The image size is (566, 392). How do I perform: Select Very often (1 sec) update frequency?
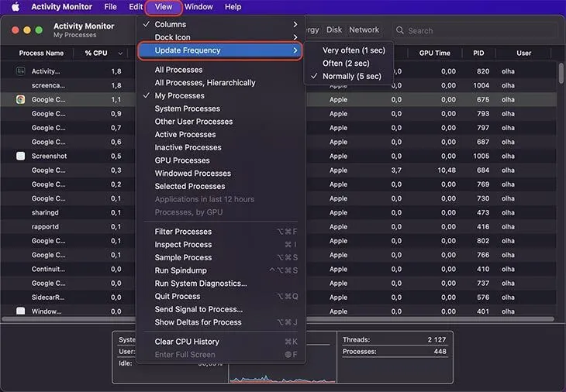click(x=354, y=50)
